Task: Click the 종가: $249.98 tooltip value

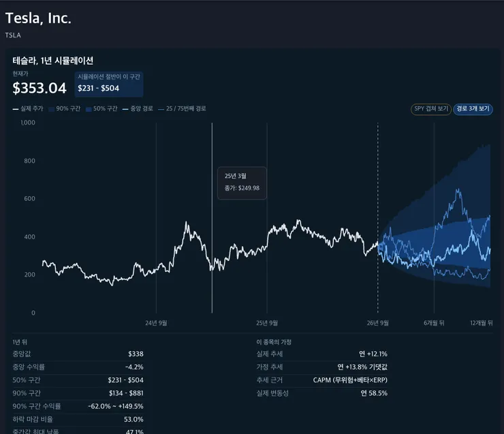Action: [x=242, y=188]
